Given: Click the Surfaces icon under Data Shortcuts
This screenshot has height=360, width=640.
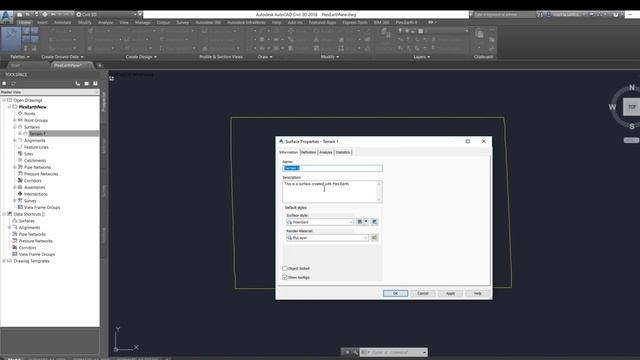Looking at the screenshot, I should [x=15, y=221].
